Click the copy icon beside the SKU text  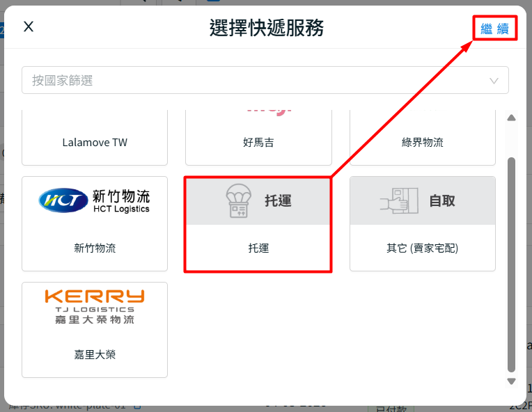[137, 405]
